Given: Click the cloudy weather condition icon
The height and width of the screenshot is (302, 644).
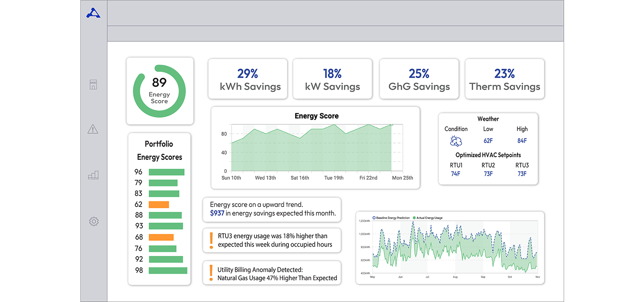Looking at the screenshot, I should point(456,140).
